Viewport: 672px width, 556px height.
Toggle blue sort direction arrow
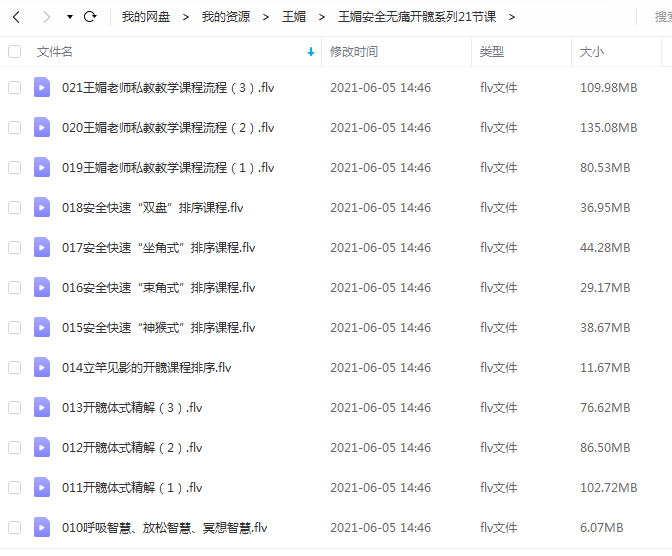(x=311, y=52)
